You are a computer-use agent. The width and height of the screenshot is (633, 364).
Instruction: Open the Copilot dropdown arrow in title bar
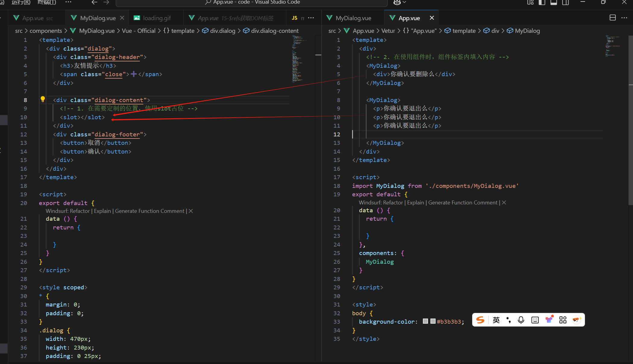[405, 2]
